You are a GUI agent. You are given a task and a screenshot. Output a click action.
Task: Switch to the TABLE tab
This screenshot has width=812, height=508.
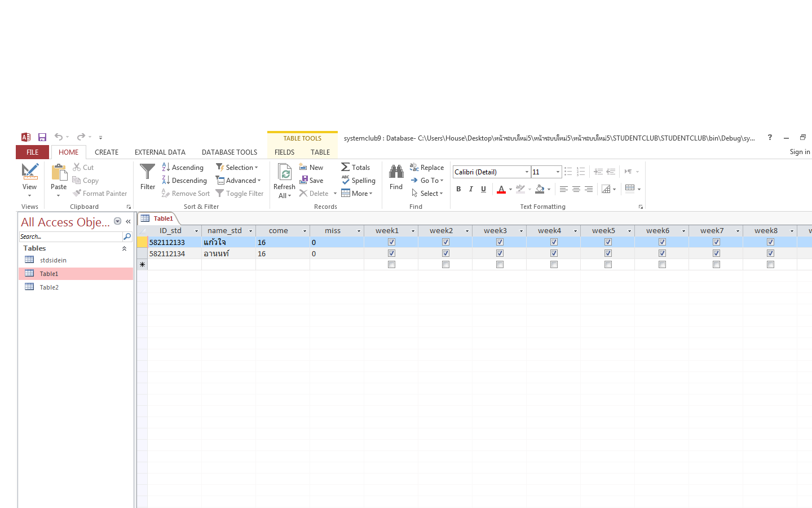[x=320, y=152]
